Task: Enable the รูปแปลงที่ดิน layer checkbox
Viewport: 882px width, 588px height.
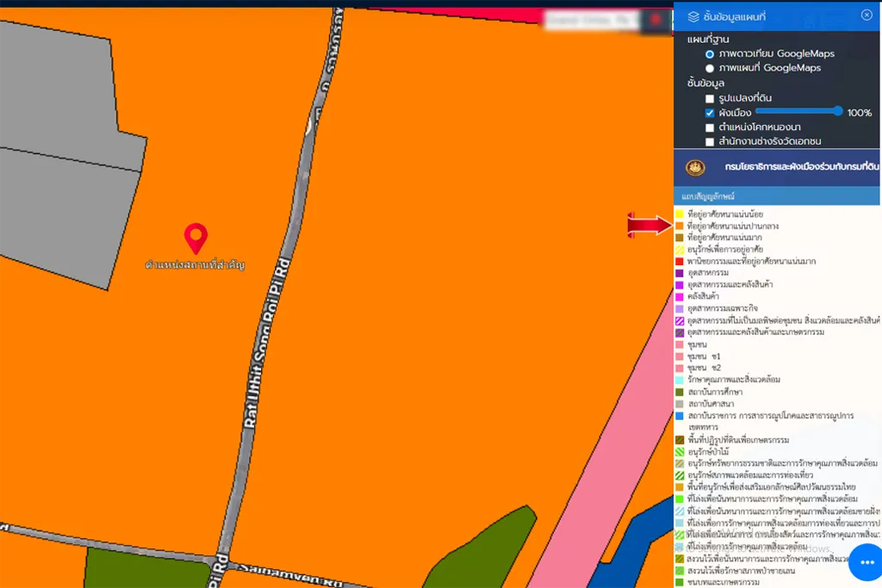Action: [x=710, y=98]
